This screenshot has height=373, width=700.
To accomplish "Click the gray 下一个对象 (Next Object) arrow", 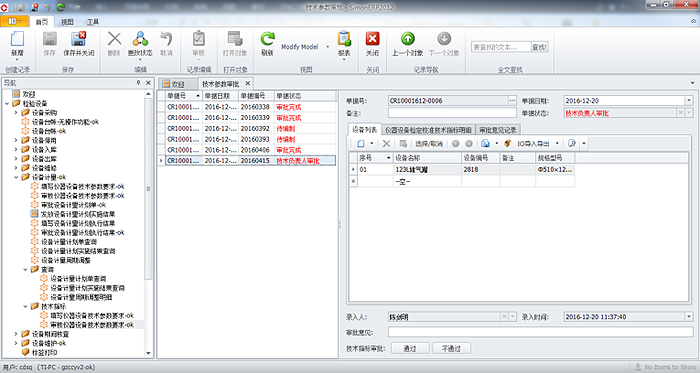I will (x=444, y=39).
